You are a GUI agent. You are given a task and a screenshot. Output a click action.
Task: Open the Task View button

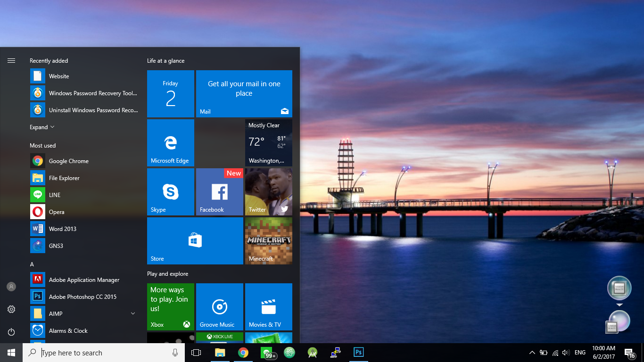(x=196, y=353)
